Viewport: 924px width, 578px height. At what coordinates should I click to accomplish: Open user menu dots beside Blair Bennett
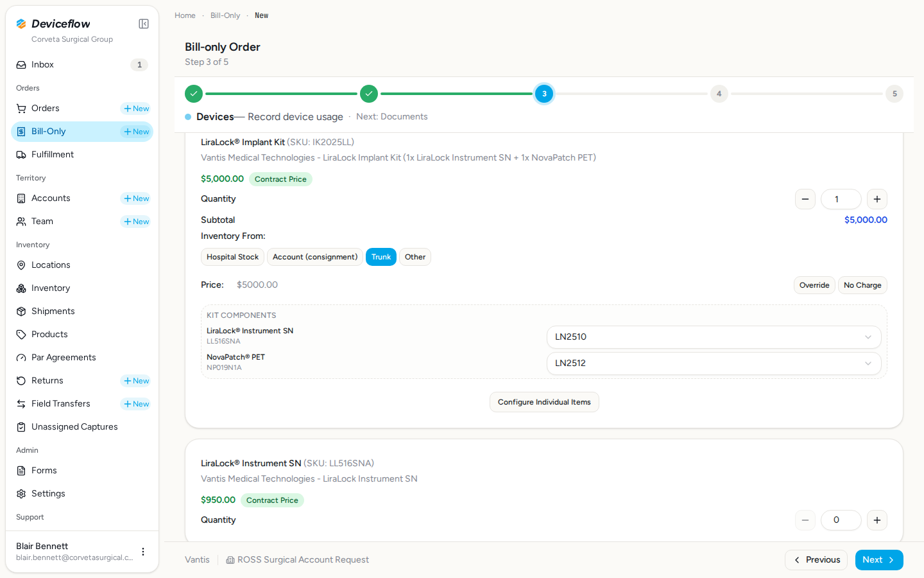(x=143, y=552)
